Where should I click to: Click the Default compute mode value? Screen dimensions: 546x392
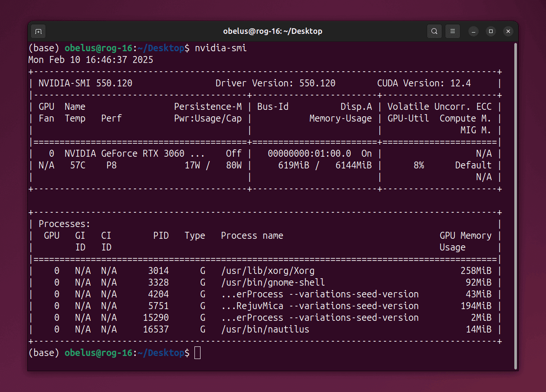click(474, 165)
